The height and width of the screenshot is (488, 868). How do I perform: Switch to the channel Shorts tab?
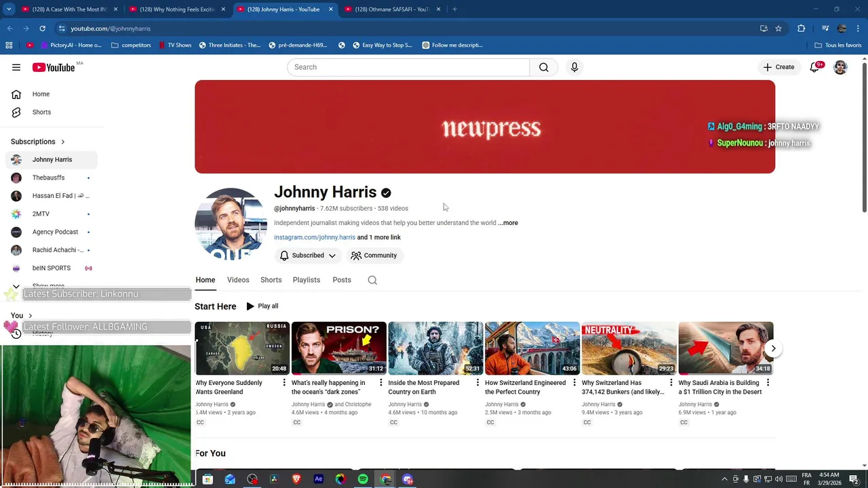271,280
